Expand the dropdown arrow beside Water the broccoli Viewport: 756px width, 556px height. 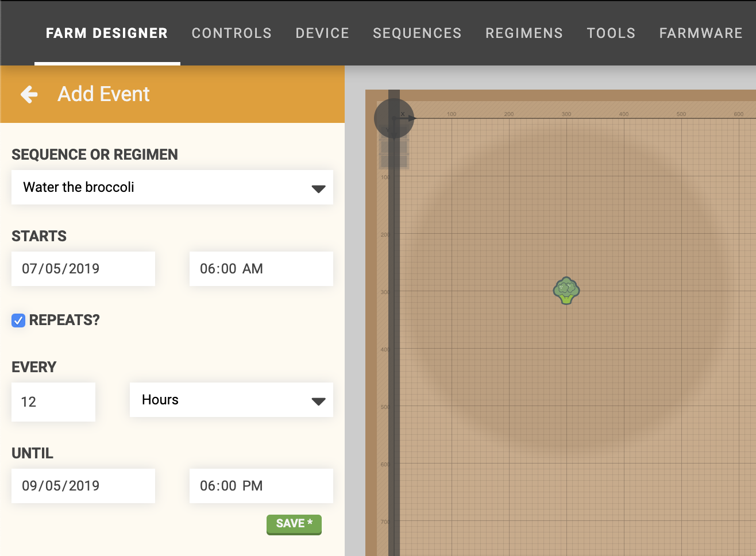[318, 187]
